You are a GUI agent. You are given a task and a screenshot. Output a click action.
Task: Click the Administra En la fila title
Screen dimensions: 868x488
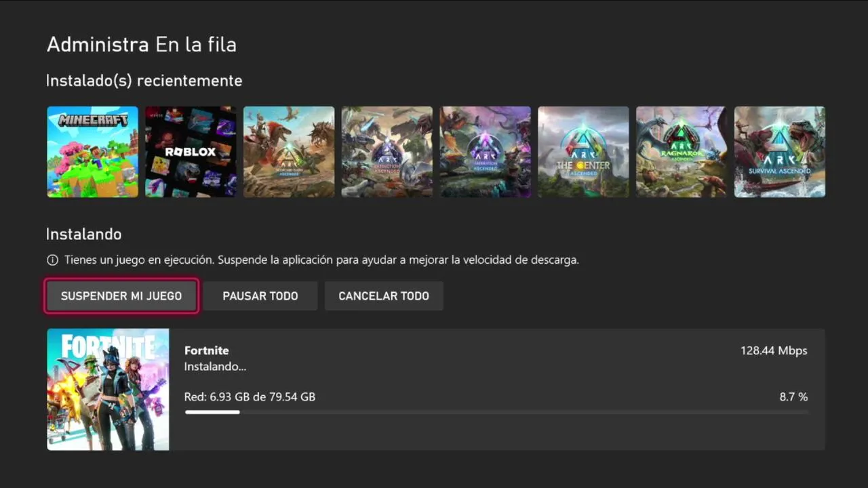coord(141,45)
